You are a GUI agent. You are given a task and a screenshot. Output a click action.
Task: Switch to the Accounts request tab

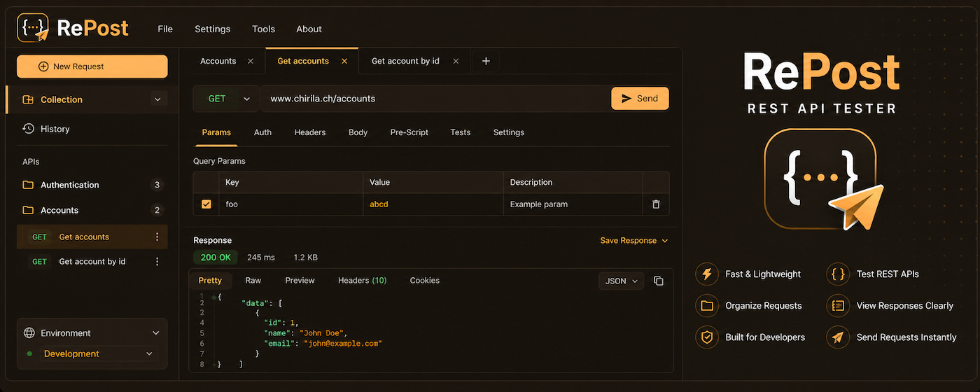point(218,61)
